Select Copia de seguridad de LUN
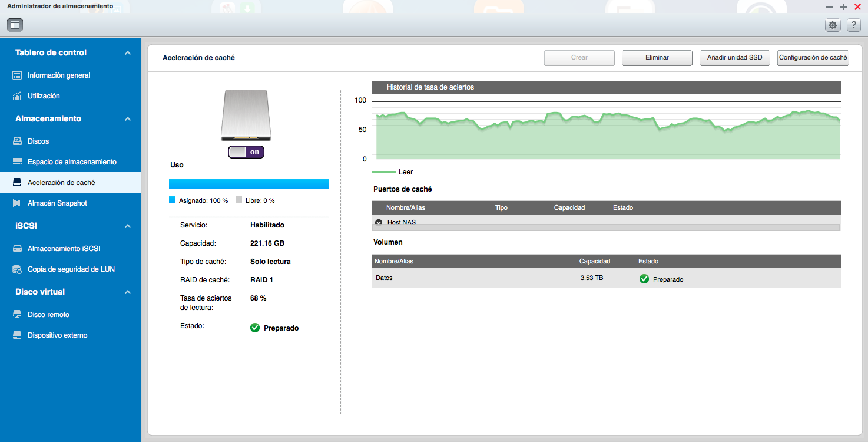 point(71,269)
